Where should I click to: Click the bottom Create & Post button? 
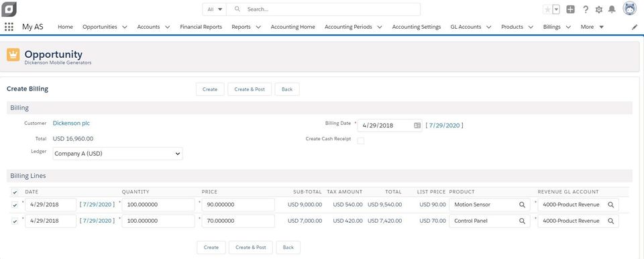point(250,248)
